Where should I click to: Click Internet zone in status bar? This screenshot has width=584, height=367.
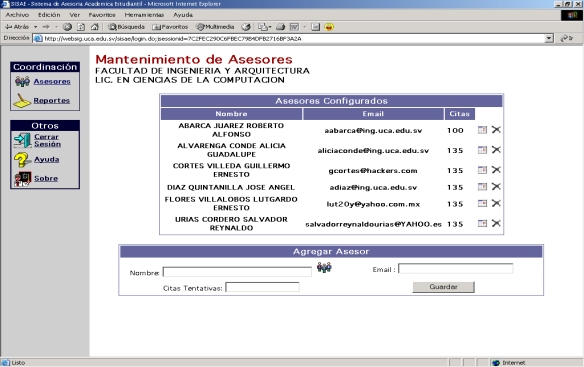pyautogui.click(x=508, y=363)
